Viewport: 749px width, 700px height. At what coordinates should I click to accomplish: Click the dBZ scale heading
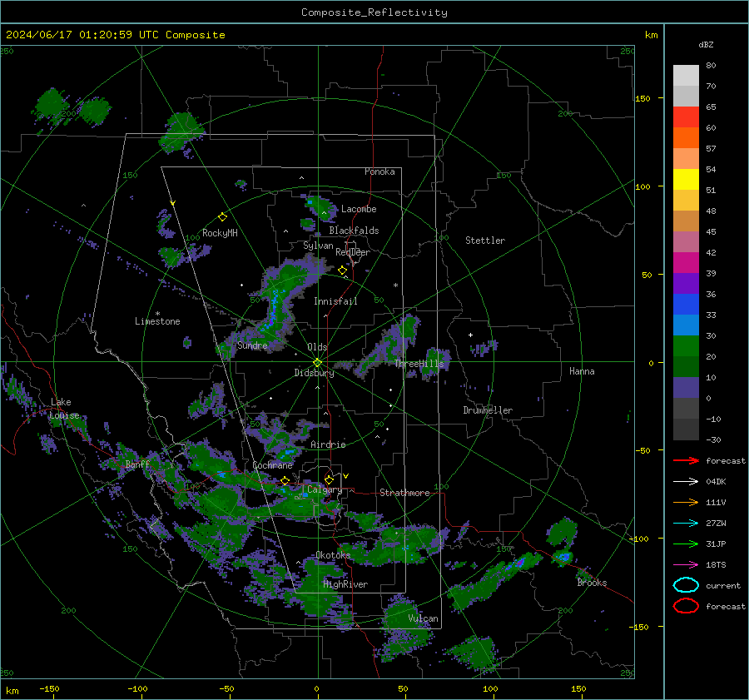point(706,44)
